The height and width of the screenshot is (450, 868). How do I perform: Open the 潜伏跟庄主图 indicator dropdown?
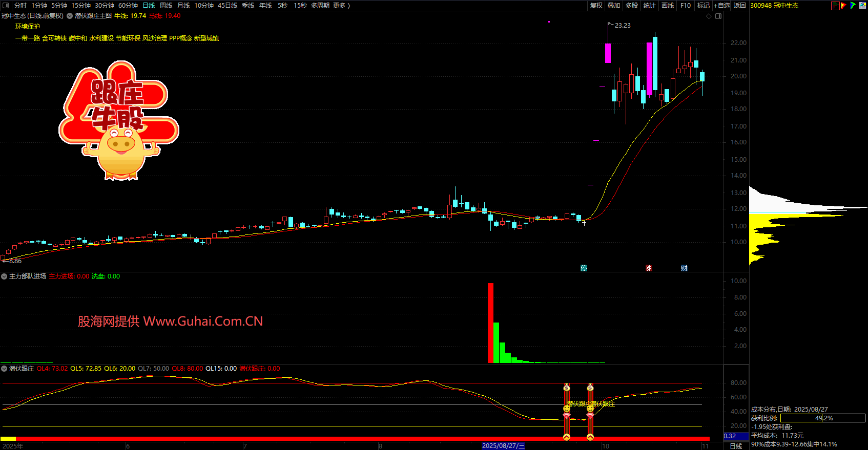click(x=69, y=16)
